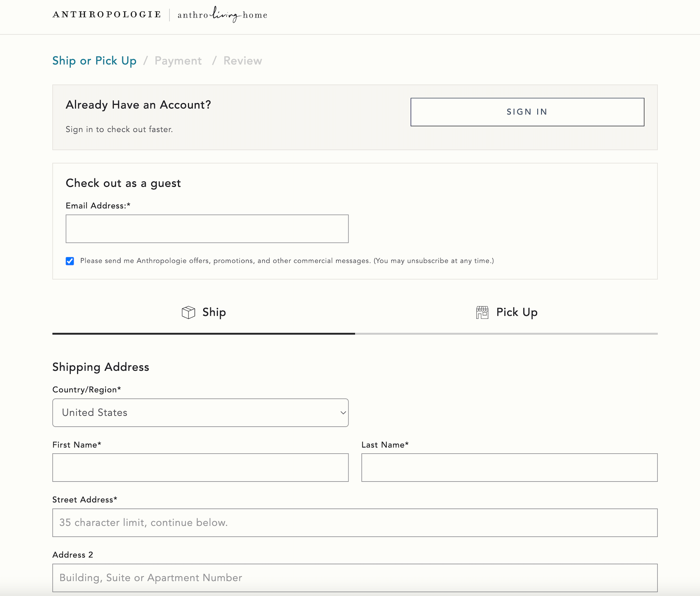Open the Country/Region dropdown showing United States
Image resolution: width=700 pixels, height=596 pixels.
200,413
